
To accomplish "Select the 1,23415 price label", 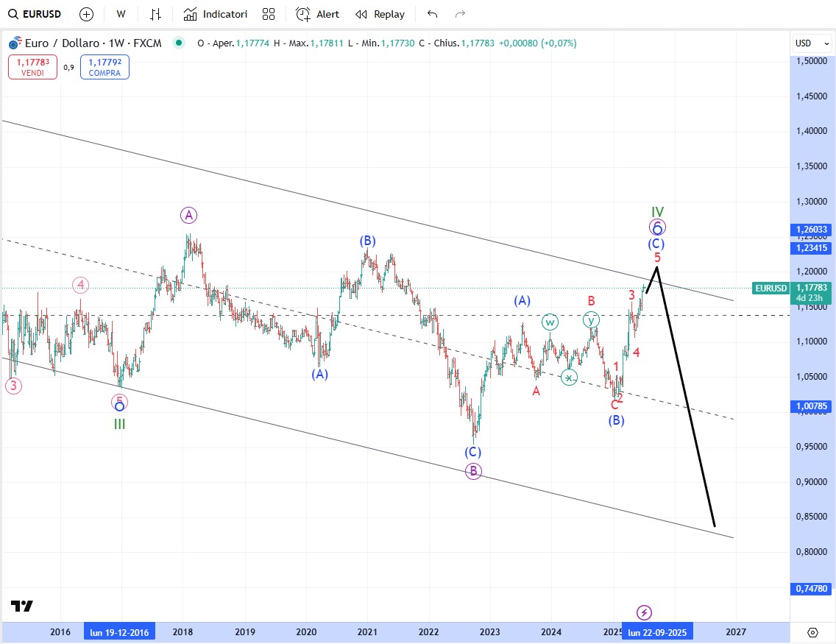I will click(812, 248).
